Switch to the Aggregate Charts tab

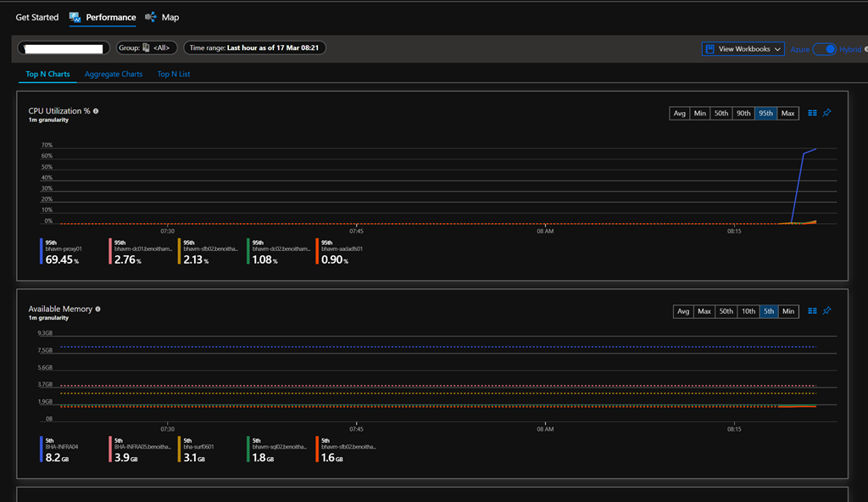[x=114, y=75]
